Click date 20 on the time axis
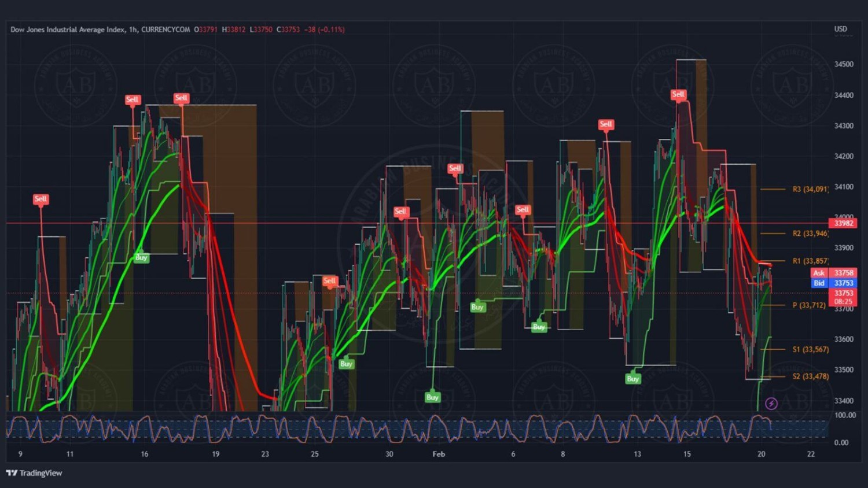This screenshot has height=488, width=868. tap(762, 454)
